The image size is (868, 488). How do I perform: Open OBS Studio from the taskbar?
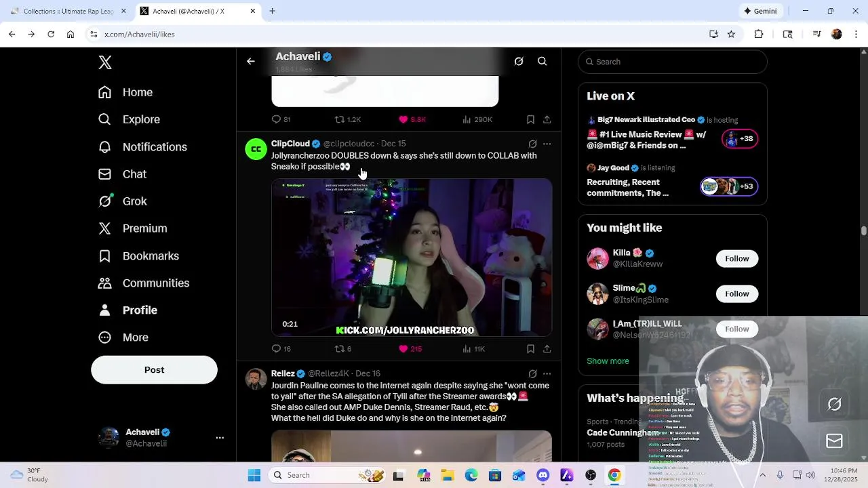tap(591, 475)
